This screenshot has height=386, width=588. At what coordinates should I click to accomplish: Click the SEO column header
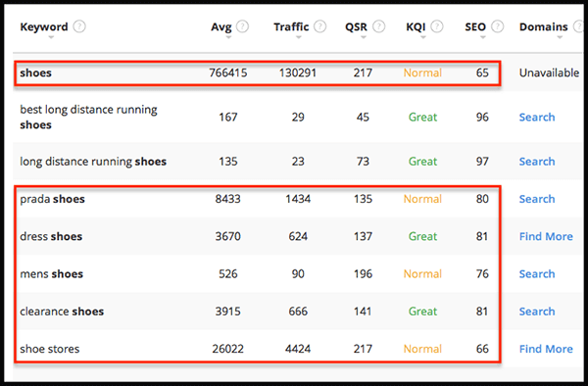[x=475, y=27]
